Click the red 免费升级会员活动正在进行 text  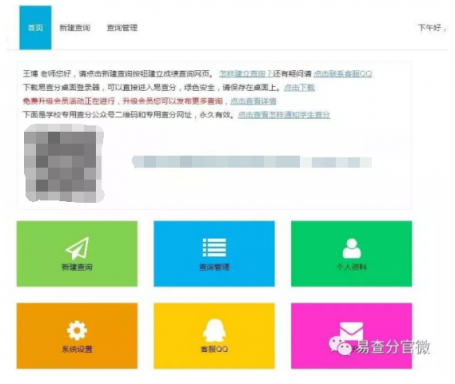pyautogui.click(x=69, y=101)
